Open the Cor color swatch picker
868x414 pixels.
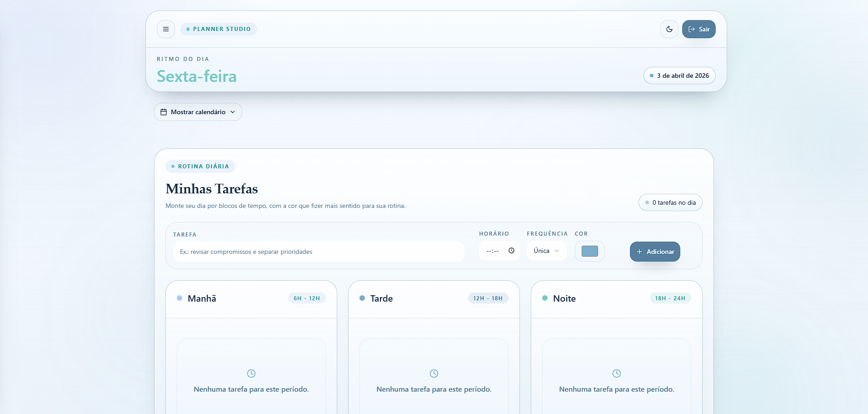pyautogui.click(x=590, y=251)
